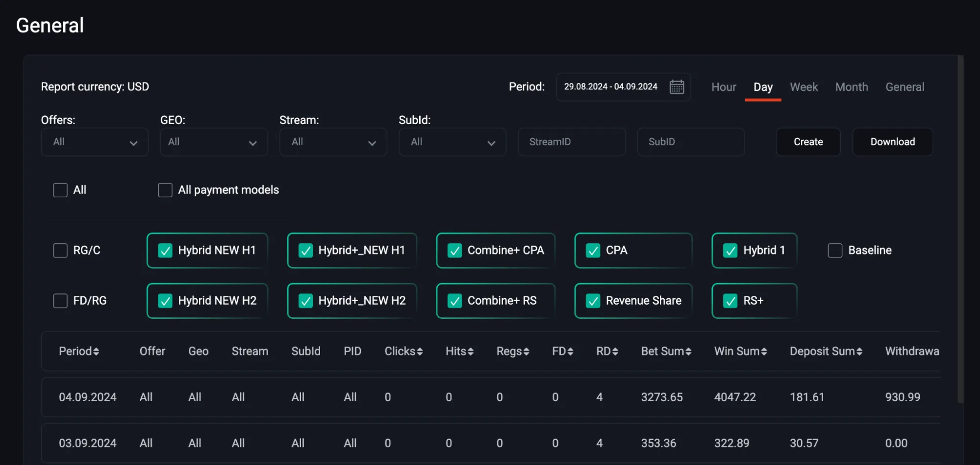Uncheck Combine+ RS option
Image resolution: width=980 pixels, height=465 pixels.
[x=454, y=301]
